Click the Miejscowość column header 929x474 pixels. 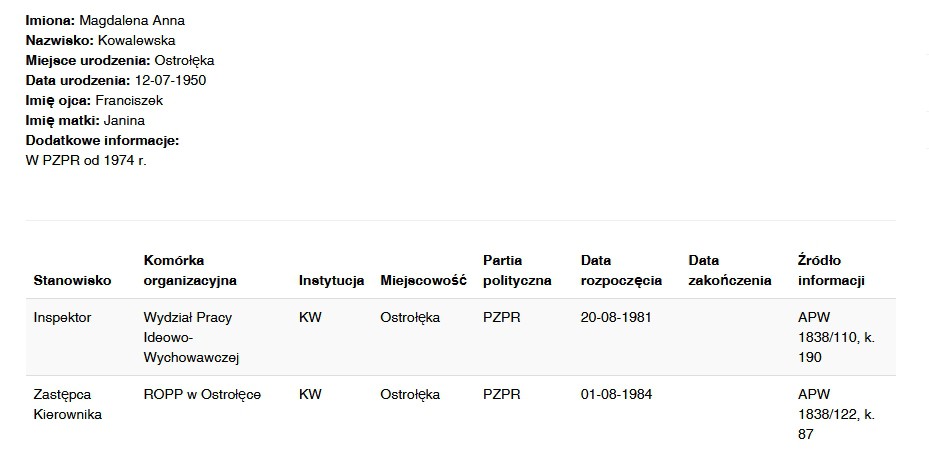coord(423,281)
